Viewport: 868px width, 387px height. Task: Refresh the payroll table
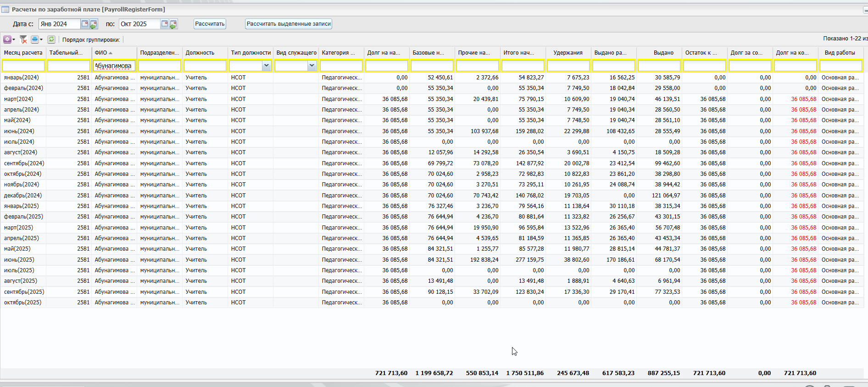[x=51, y=39]
